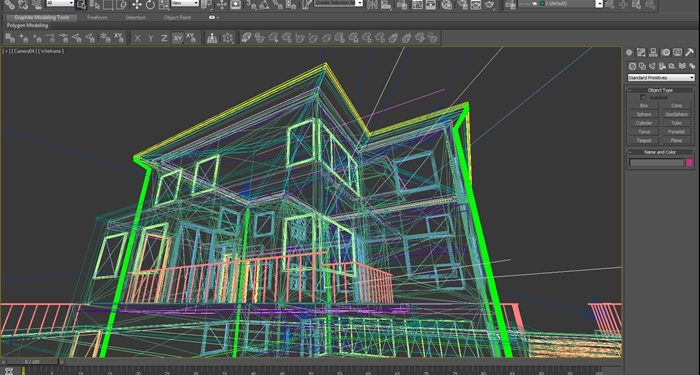Click Select and Manipulate icon
The height and width of the screenshot is (375, 700).
[221, 4]
